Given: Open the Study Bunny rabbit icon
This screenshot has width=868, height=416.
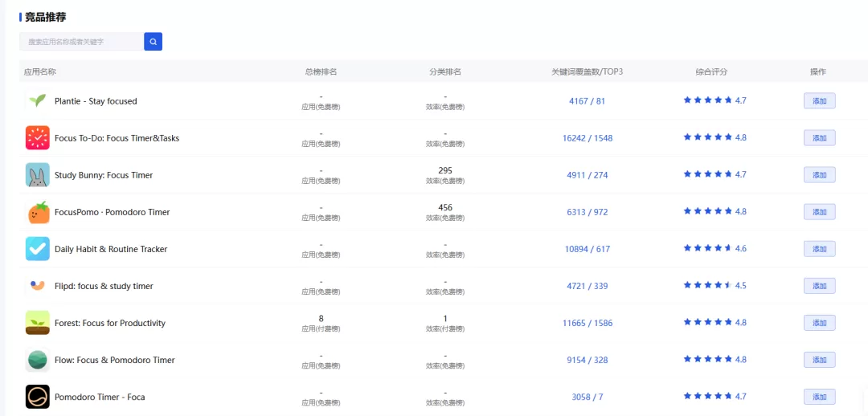Looking at the screenshot, I should [38, 175].
